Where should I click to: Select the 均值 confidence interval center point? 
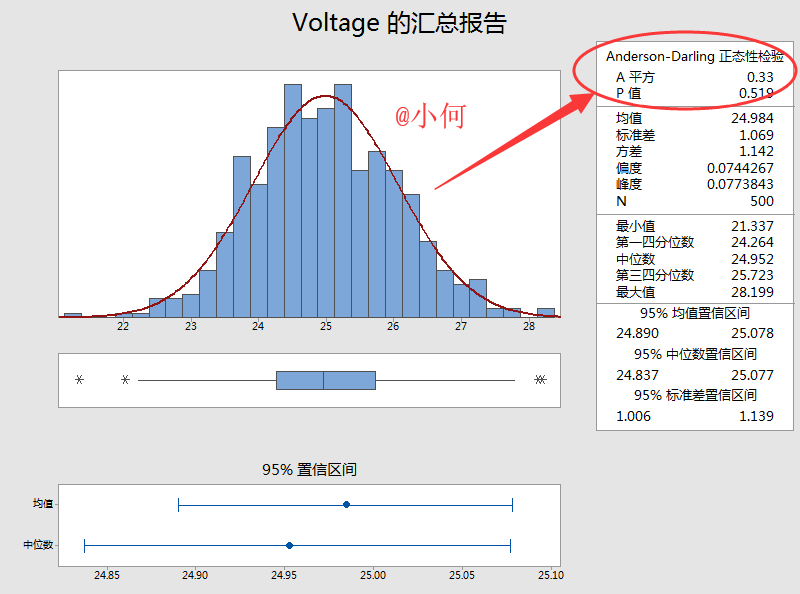coord(345,505)
